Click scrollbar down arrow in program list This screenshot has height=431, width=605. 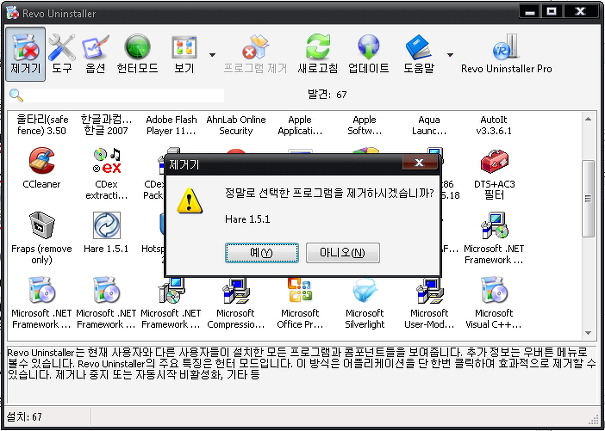pos(588,333)
